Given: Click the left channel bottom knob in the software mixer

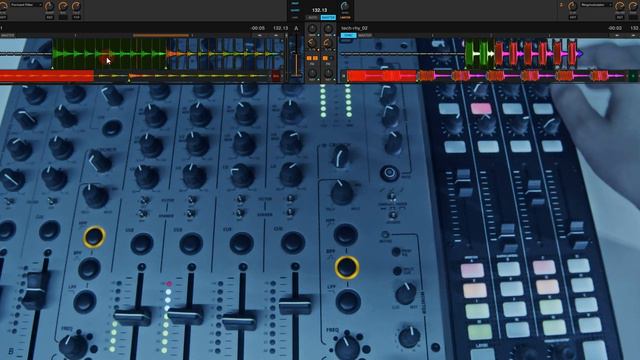Looking at the screenshot, I should coord(312,73).
